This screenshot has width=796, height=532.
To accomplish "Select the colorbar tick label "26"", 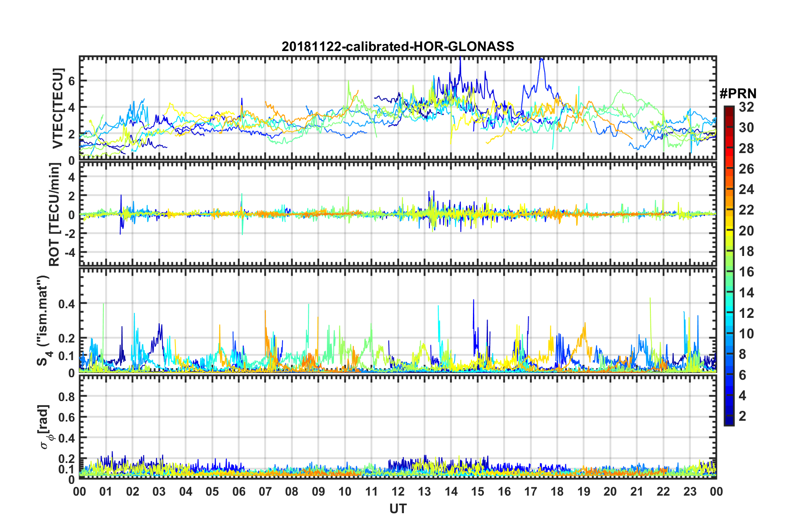I will click(747, 169).
